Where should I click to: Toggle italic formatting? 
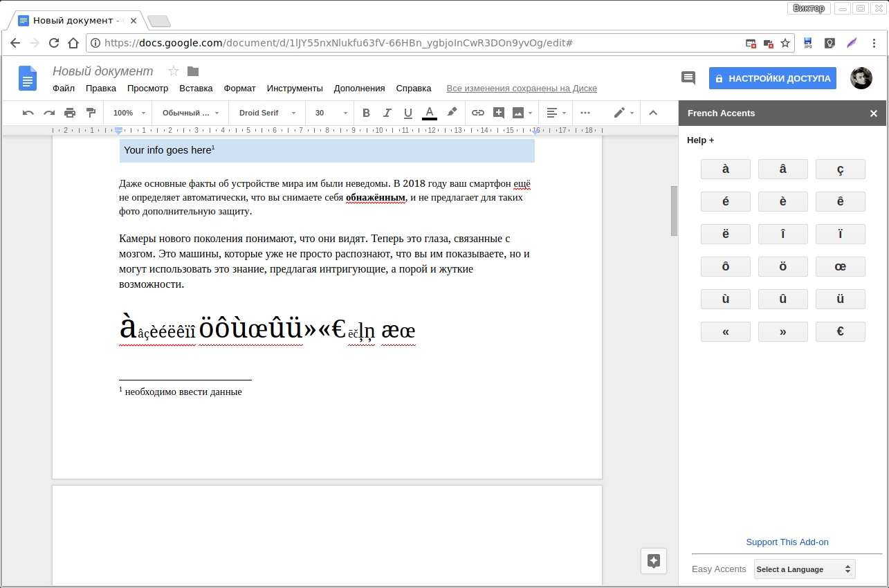387,113
